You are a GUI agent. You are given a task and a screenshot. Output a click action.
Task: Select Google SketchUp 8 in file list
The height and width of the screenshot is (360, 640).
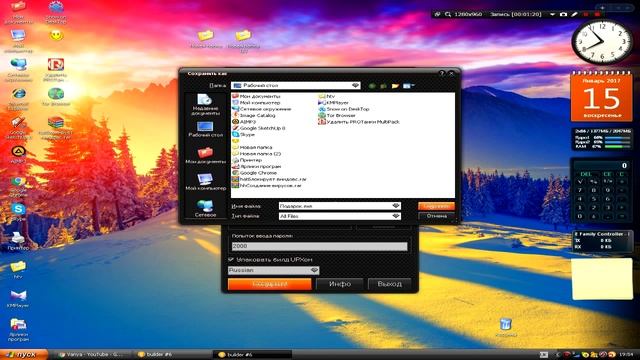click(x=259, y=128)
